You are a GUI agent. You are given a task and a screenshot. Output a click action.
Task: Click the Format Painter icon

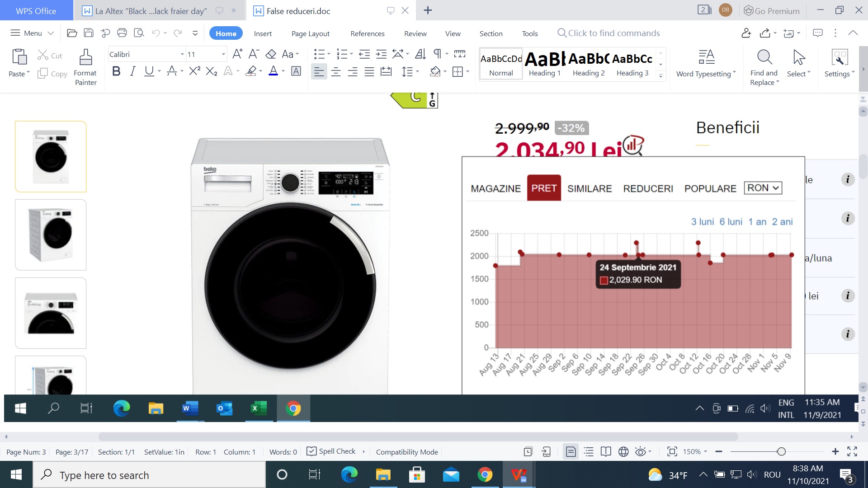point(85,58)
